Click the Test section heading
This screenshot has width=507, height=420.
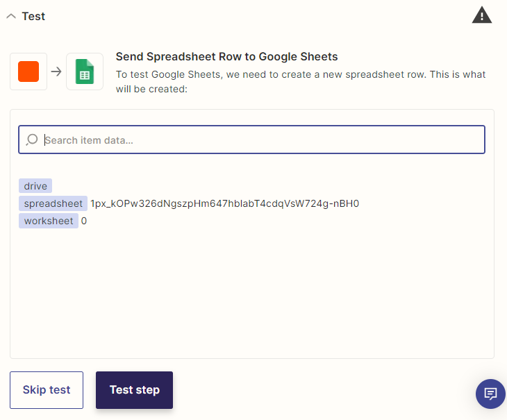point(33,17)
